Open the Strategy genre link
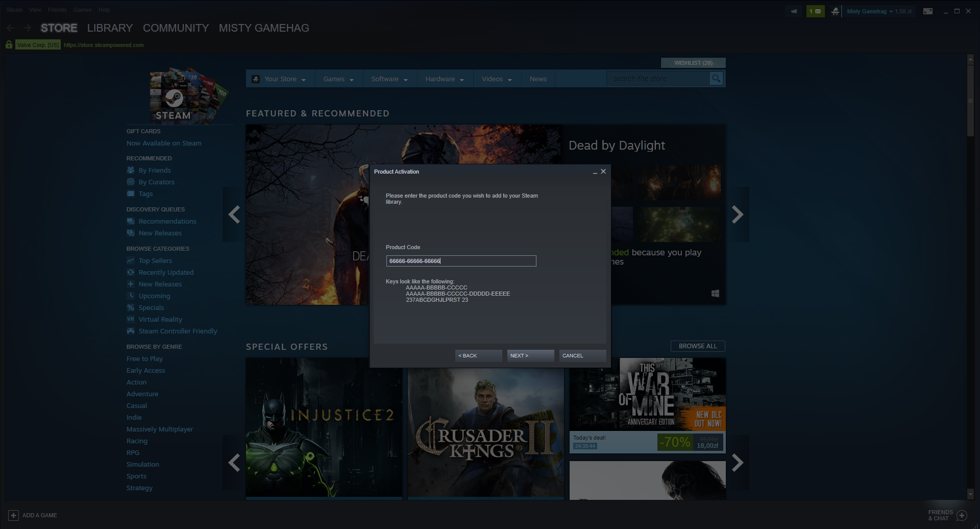 tap(139, 488)
